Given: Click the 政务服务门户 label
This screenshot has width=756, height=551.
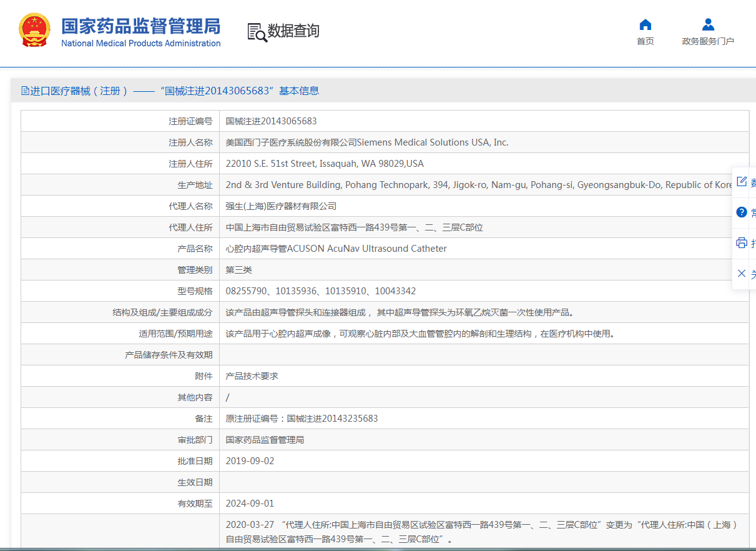Looking at the screenshot, I should pyautogui.click(x=708, y=41).
